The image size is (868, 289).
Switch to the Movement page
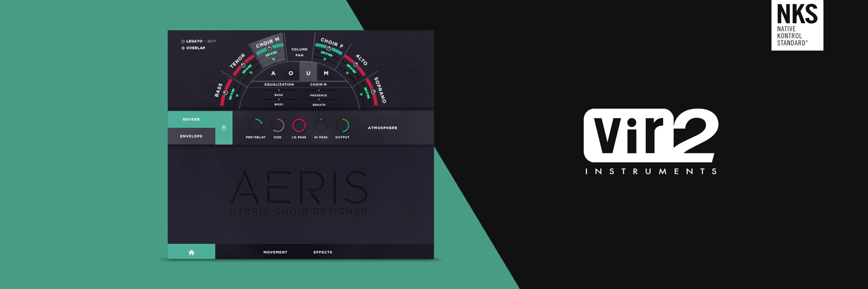click(x=275, y=252)
